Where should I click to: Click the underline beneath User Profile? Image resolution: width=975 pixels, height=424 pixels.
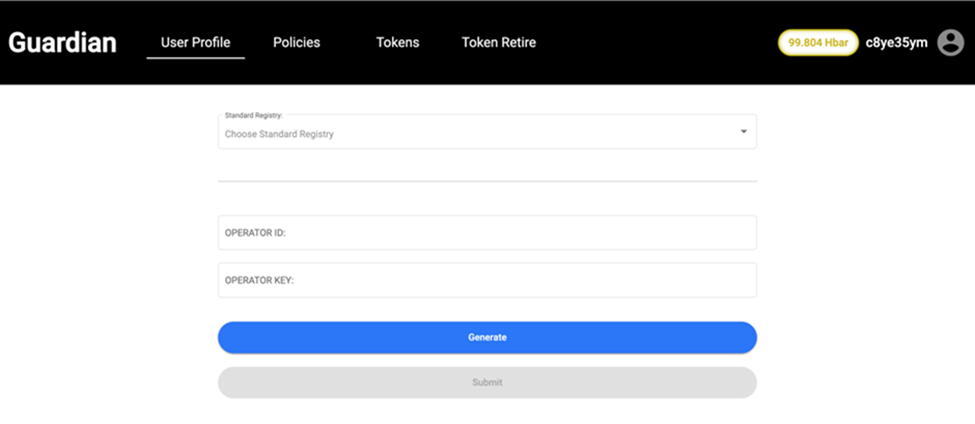[x=195, y=58]
